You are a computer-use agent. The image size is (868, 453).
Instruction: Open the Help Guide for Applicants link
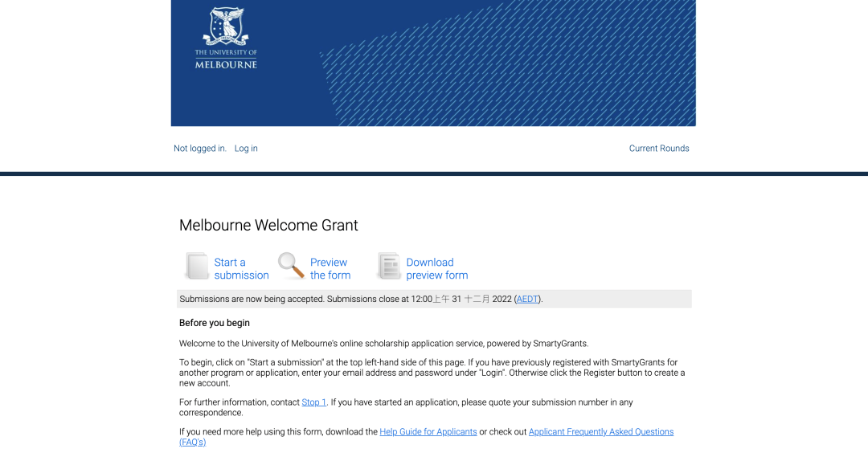click(428, 432)
